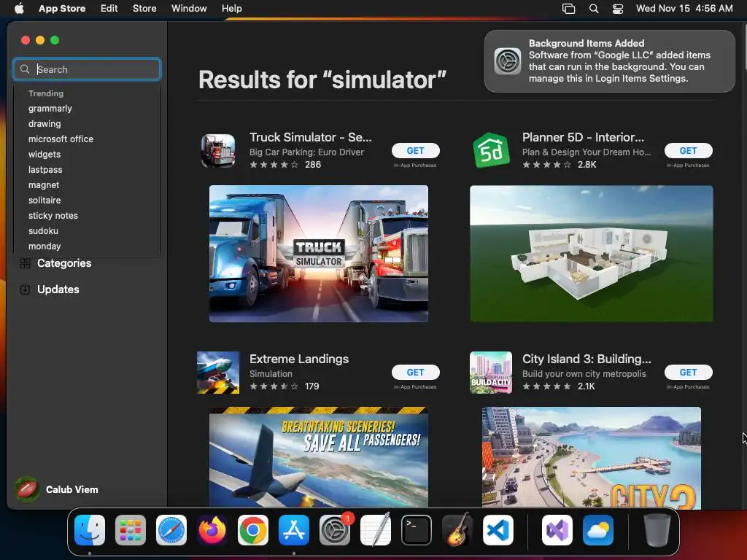Select trending suggestion grammarly
747x560 pixels.
point(50,109)
